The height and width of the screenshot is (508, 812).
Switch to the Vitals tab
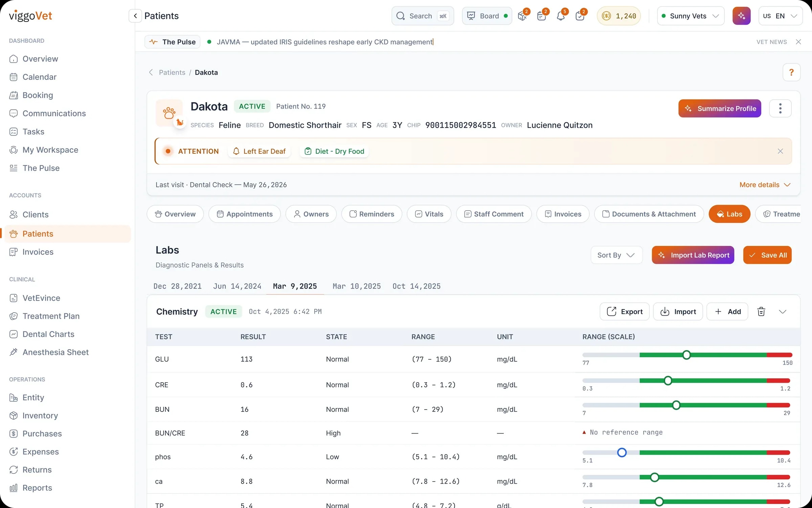[429, 214]
